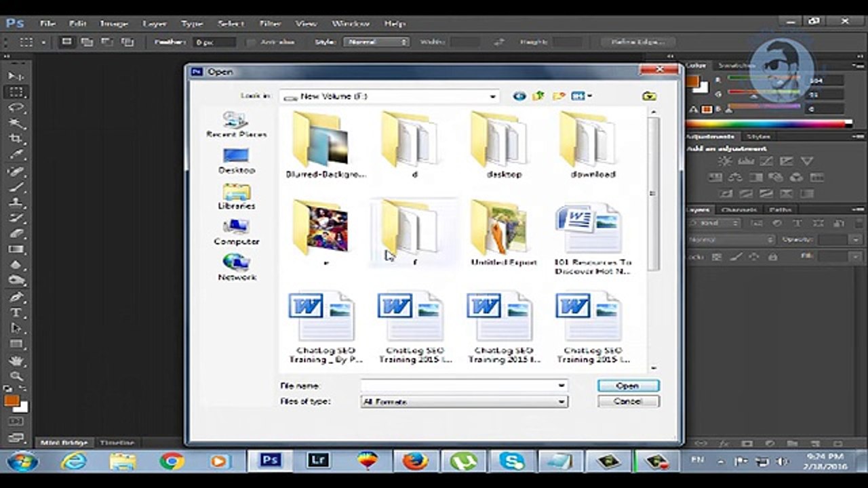Click the Cancel button in dialog
Image resolution: width=868 pixels, height=488 pixels.
(x=628, y=401)
